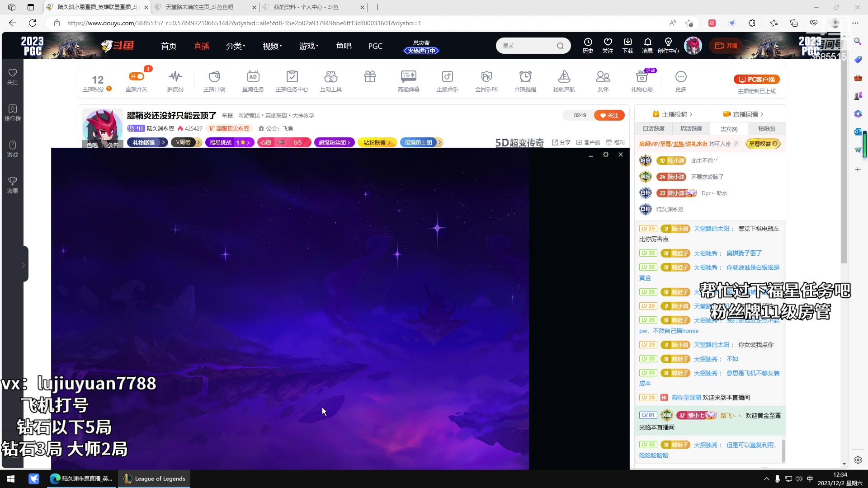The width and height of the screenshot is (868, 488).
Task: Open the 主播投稿 link
Action: tap(672, 114)
